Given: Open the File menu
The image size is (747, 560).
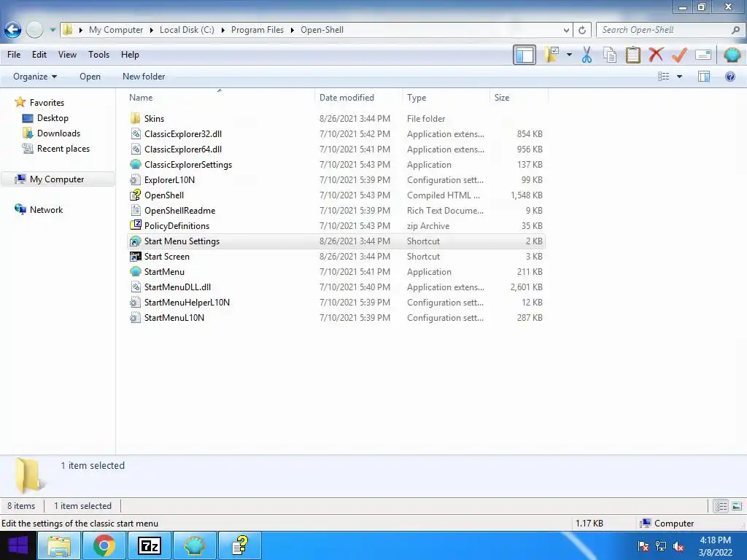Looking at the screenshot, I should point(14,55).
